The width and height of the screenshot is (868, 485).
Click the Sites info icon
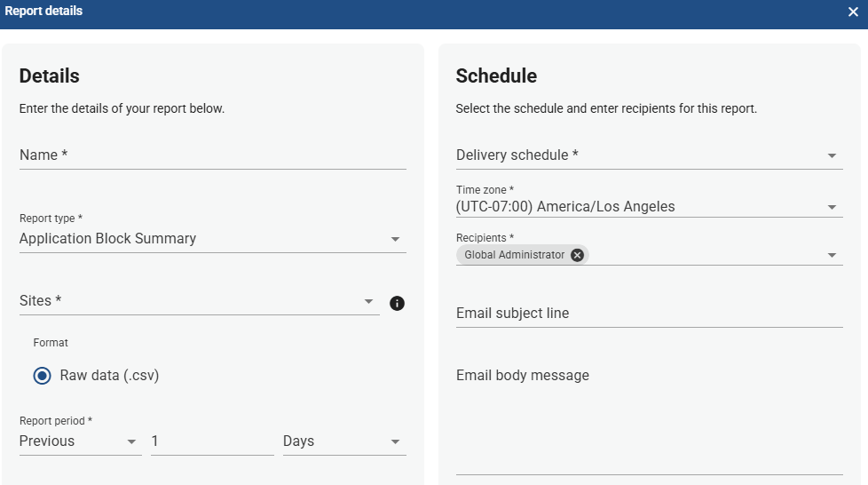(x=397, y=303)
